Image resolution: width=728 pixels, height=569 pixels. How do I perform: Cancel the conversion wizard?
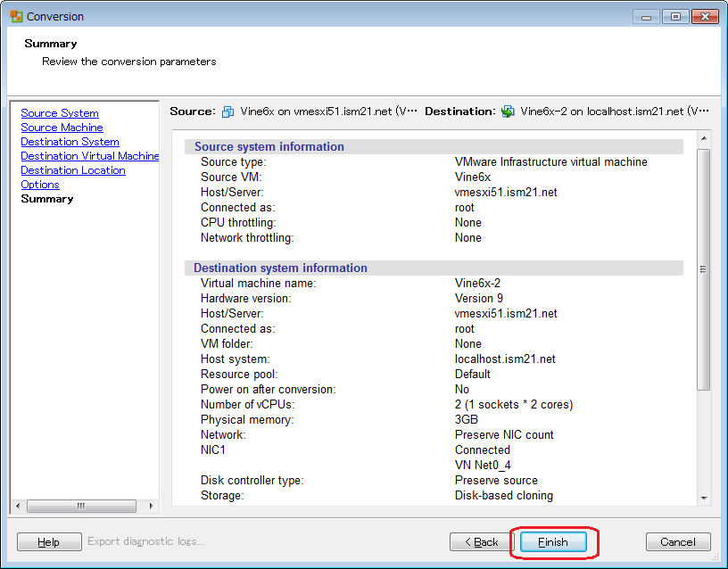(678, 541)
